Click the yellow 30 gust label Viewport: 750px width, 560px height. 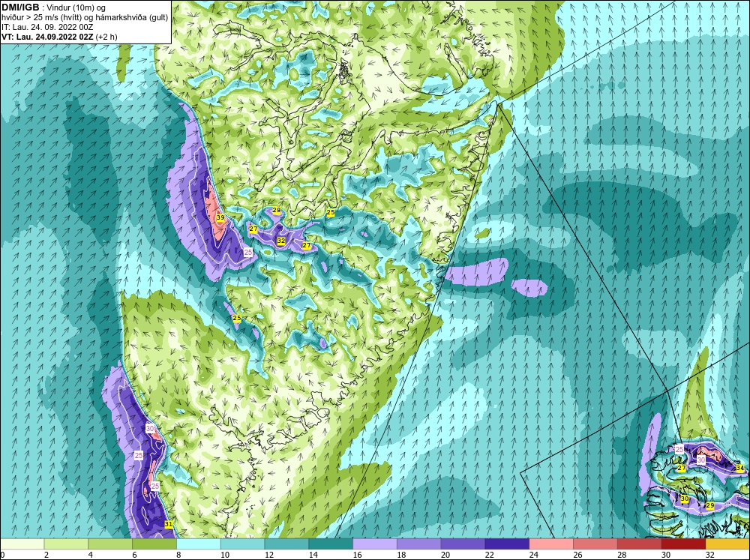click(685, 499)
